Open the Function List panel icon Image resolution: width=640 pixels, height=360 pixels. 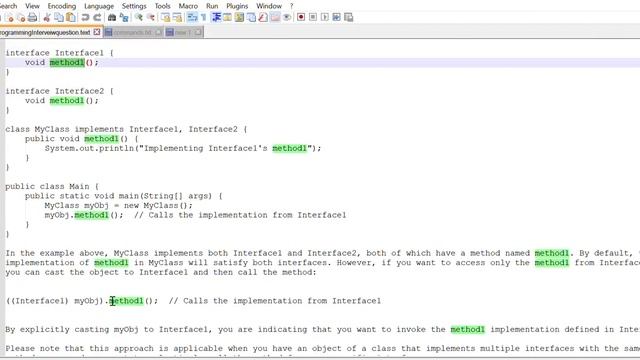pyautogui.click(x=263, y=17)
